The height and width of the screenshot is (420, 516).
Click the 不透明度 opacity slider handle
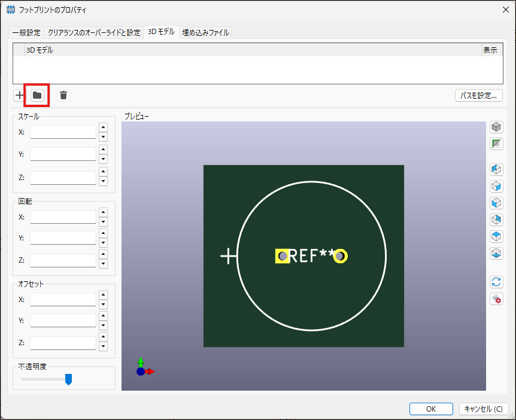pyautogui.click(x=68, y=379)
